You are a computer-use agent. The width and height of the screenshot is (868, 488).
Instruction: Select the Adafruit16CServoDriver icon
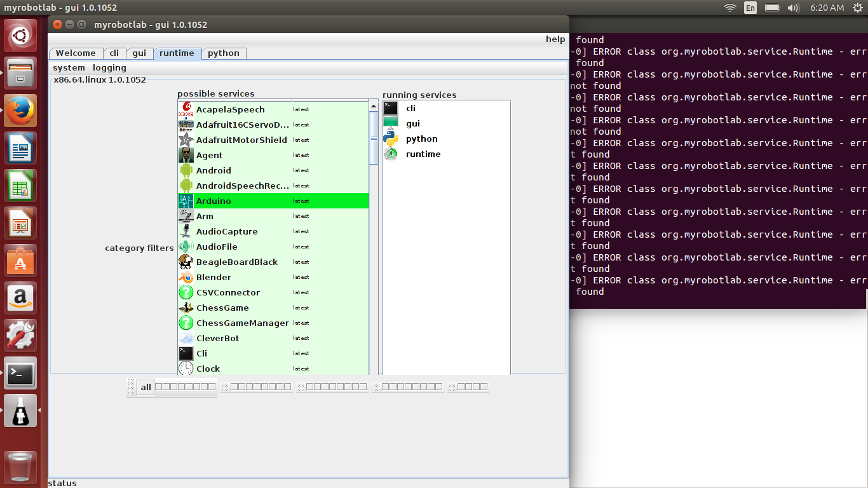186,125
